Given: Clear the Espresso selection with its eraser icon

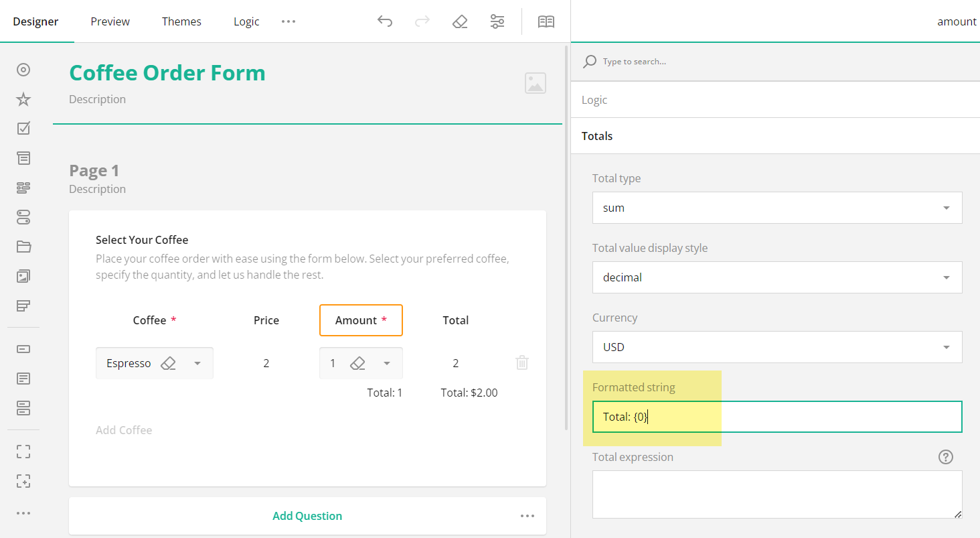Looking at the screenshot, I should (169, 362).
